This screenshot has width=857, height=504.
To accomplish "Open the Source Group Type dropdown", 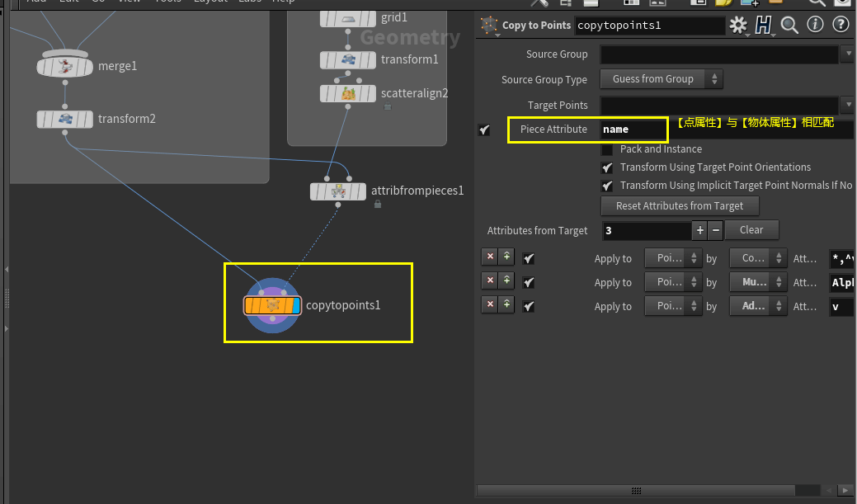I will point(662,79).
